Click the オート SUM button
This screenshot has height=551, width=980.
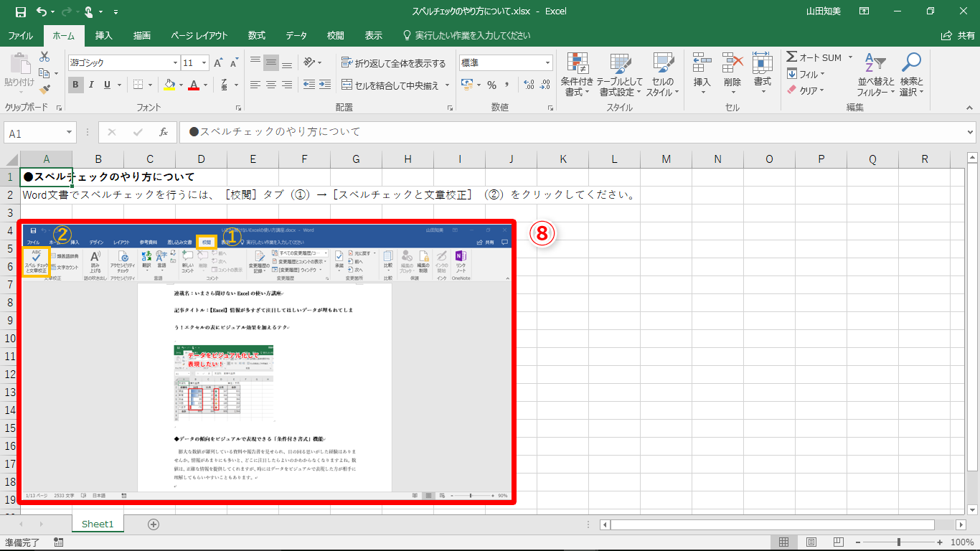815,57
